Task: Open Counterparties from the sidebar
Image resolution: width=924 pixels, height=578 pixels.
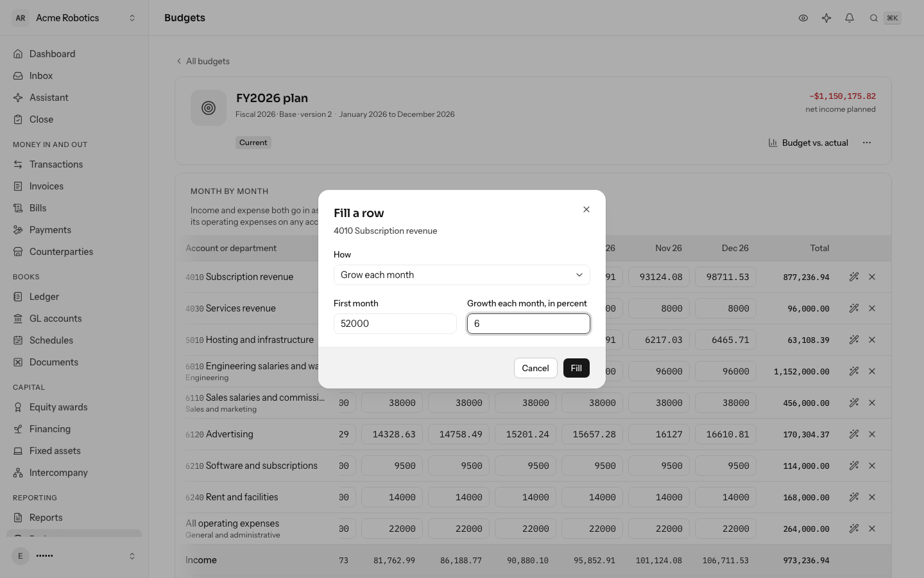Action: (x=74, y=252)
